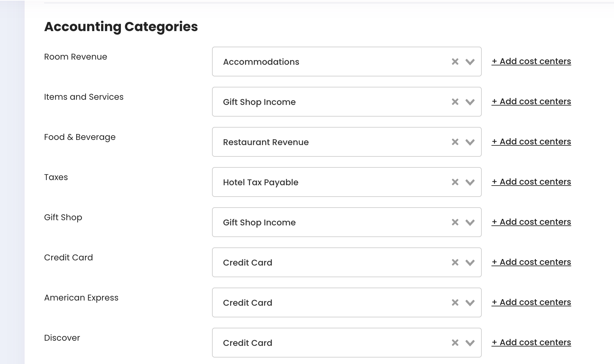This screenshot has height=364, width=614.
Task: Add cost centers for Discover
Action: [531, 342]
